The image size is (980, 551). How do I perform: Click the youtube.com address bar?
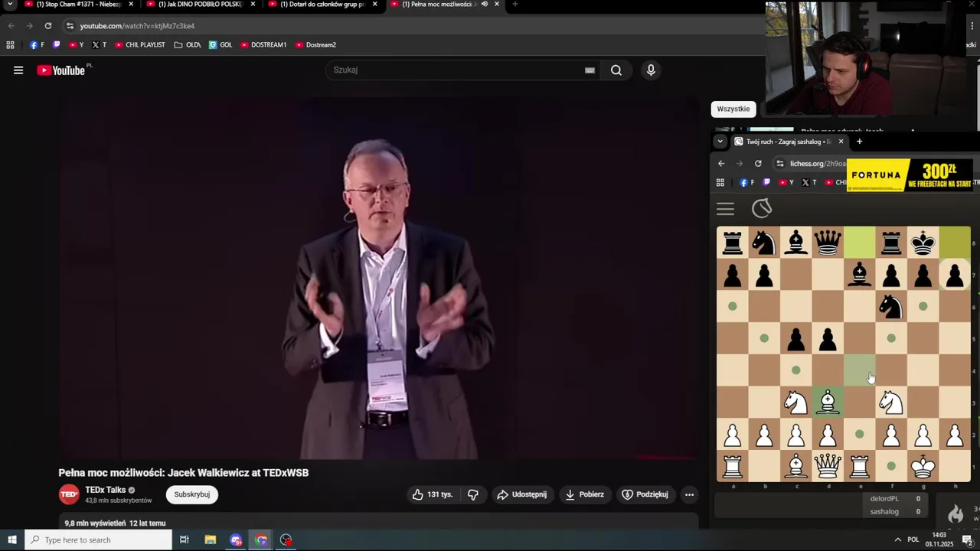click(x=413, y=26)
